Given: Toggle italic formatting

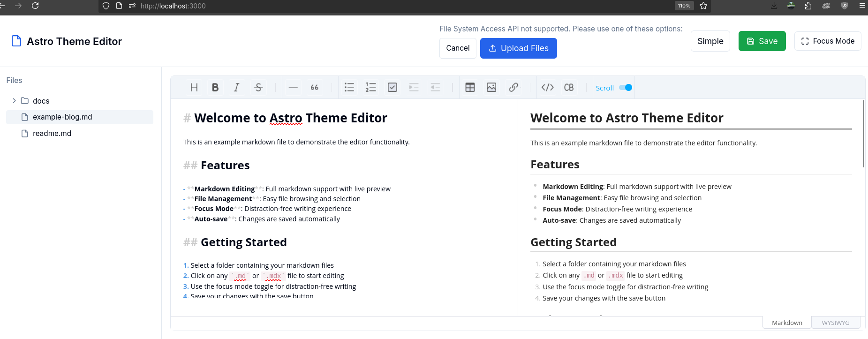Looking at the screenshot, I should tap(237, 87).
